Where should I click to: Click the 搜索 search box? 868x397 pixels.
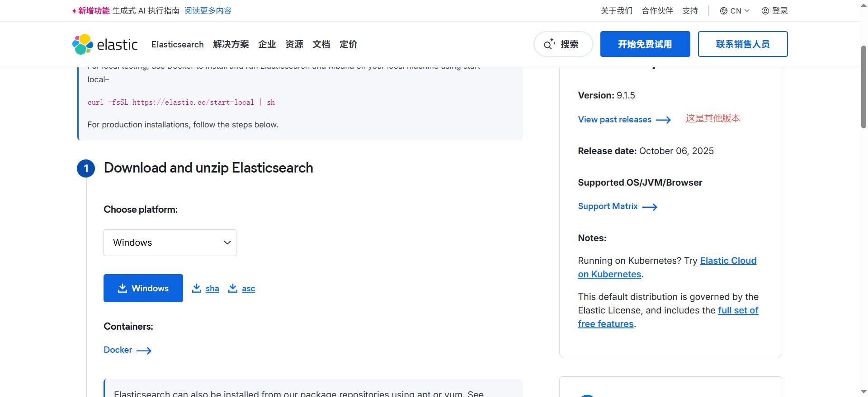pos(563,44)
